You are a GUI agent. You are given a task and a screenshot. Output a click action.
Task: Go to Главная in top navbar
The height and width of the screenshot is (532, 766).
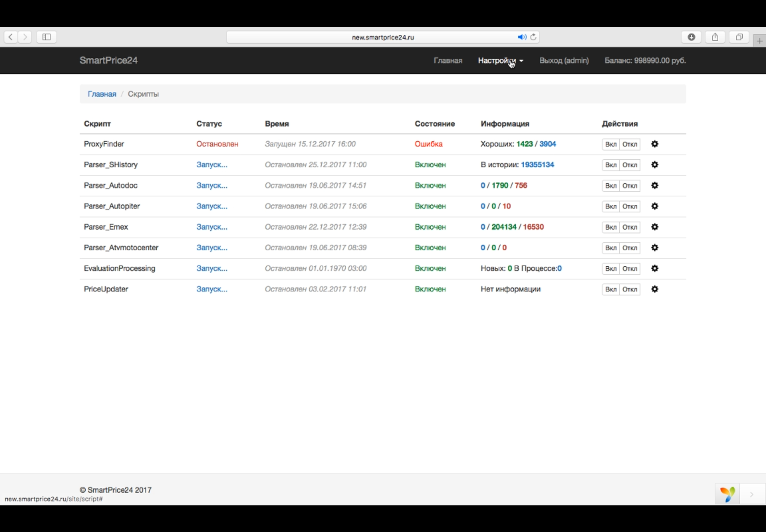448,60
